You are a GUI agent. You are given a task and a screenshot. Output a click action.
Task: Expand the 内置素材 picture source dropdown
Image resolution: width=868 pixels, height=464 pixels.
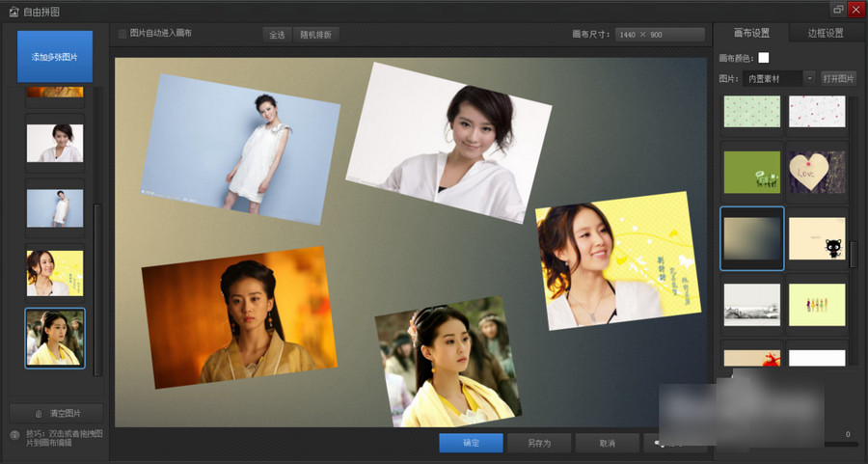(809, 78)
